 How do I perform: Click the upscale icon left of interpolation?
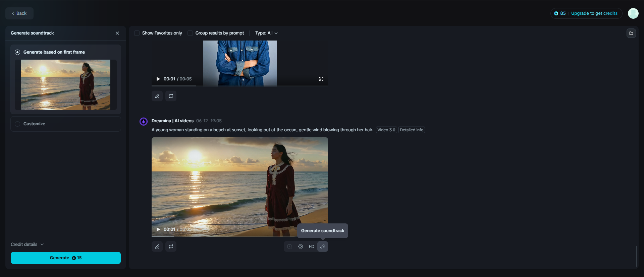click(x=289, y=247)
